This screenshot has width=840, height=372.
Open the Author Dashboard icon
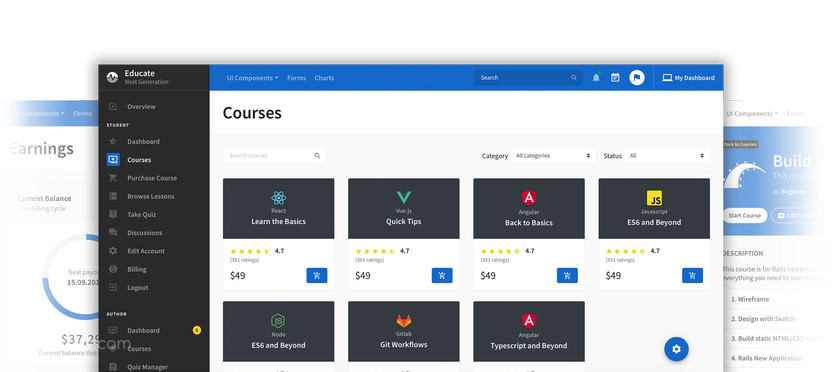113,330
